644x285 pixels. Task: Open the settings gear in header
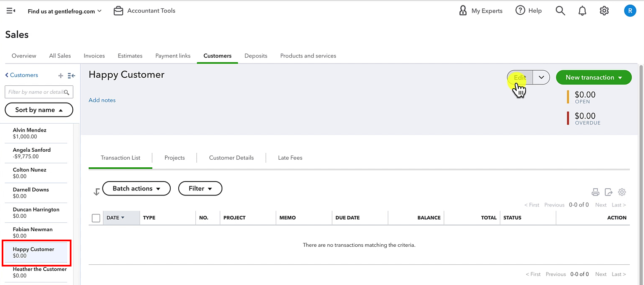[604, 11]
